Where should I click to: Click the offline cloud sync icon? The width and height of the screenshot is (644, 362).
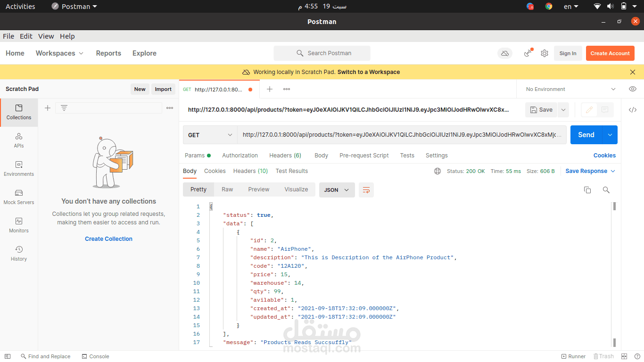click(505, 53)
